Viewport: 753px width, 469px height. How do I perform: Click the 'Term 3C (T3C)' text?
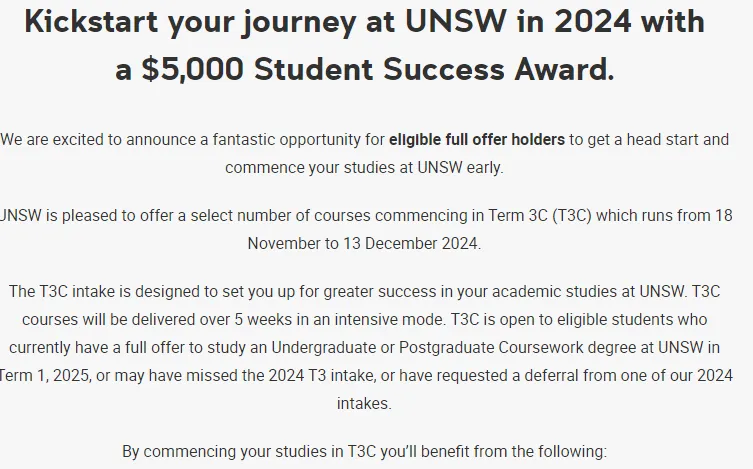540,216
